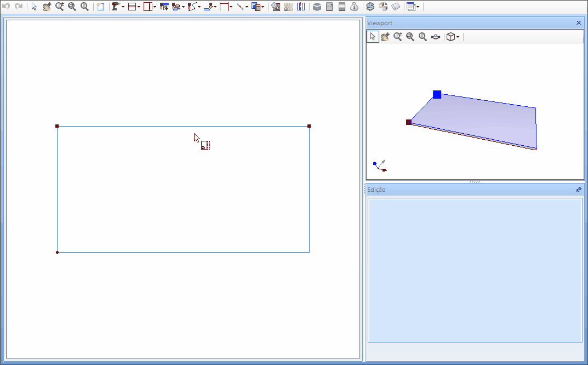Click the diagonal line tool icon
588x365 pixels.
tap(240, 7)
